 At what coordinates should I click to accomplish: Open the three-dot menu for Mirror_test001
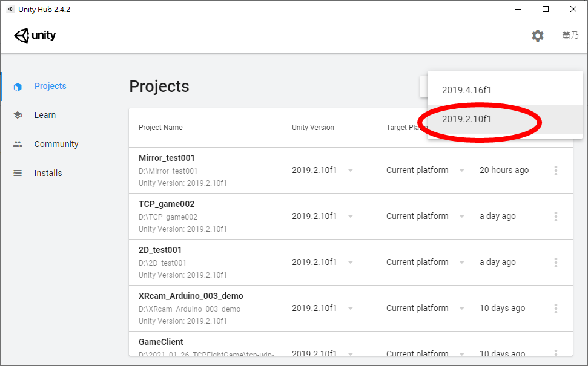pyautogui.click(x=556, y=171)
